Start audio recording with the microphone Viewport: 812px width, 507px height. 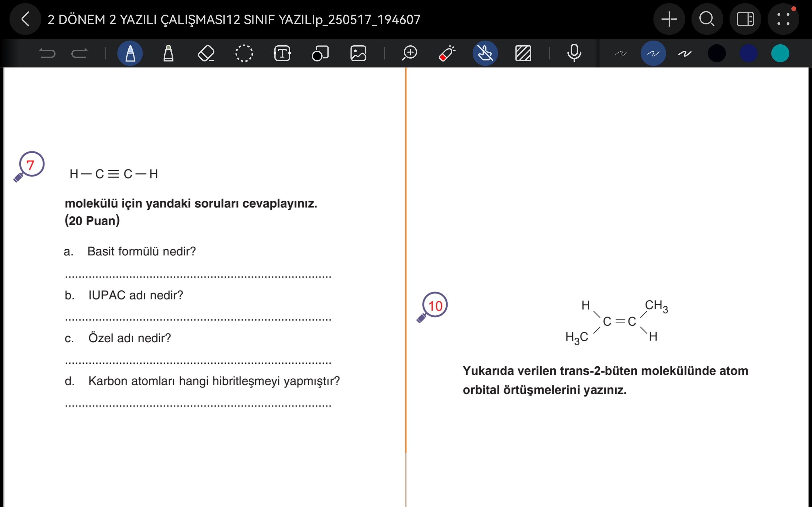coord(574,53)
